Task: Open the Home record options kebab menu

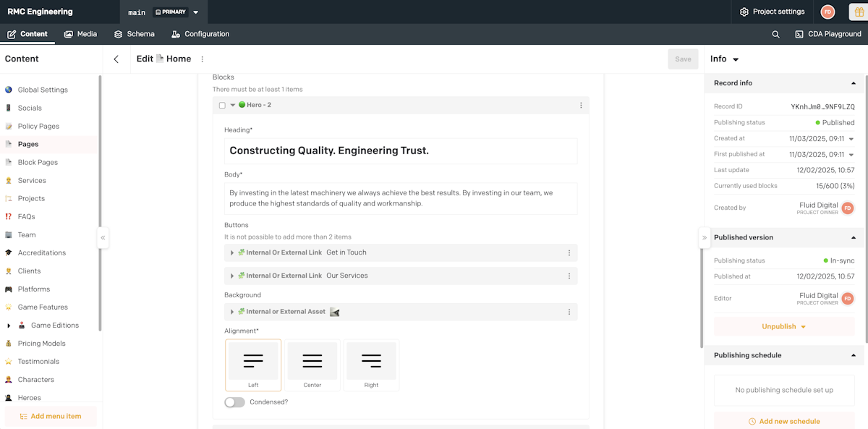Action: click(203, 59)
